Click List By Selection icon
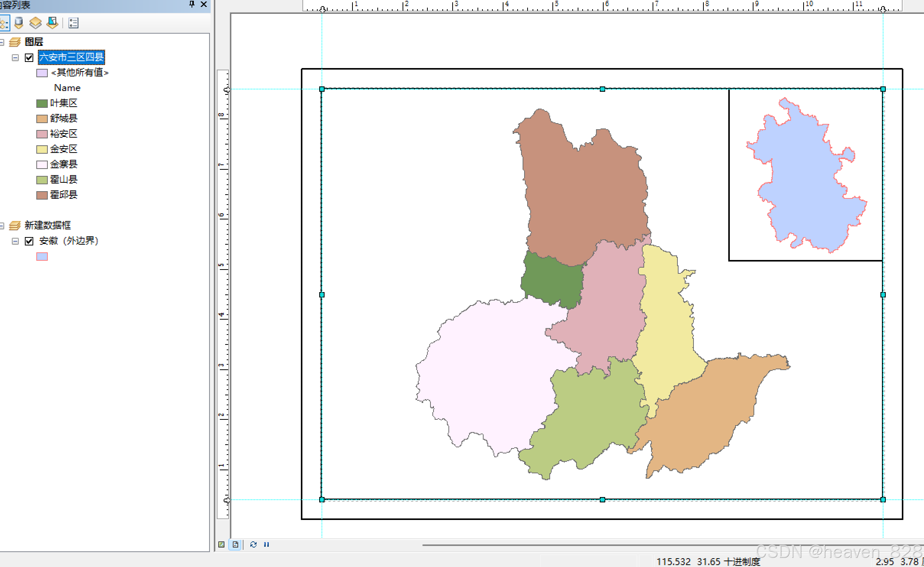This screenshot has height=567, width=924. [x=52, y=23]
